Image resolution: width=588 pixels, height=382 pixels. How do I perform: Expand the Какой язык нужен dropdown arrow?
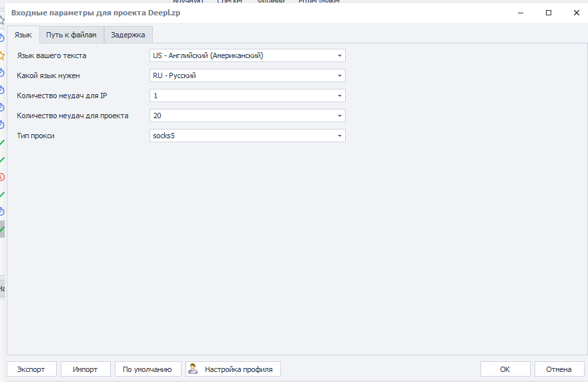tap(339, 76)
